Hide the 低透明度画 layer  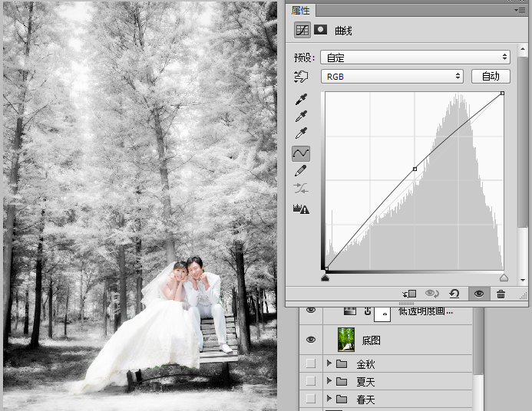point(311,310)
